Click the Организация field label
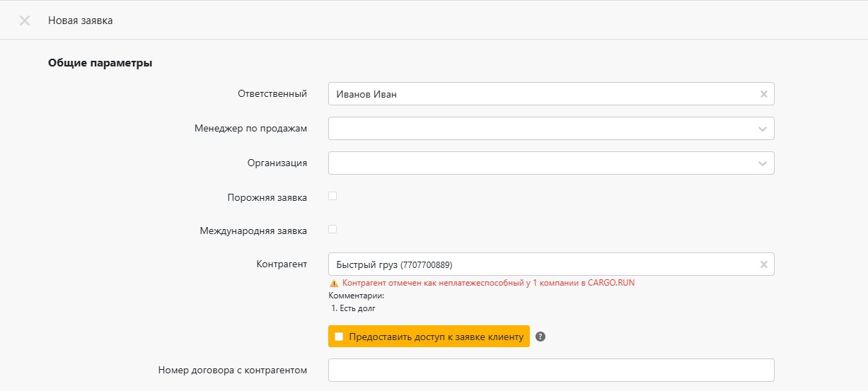868x391 pixels. [x=277, y=163]
